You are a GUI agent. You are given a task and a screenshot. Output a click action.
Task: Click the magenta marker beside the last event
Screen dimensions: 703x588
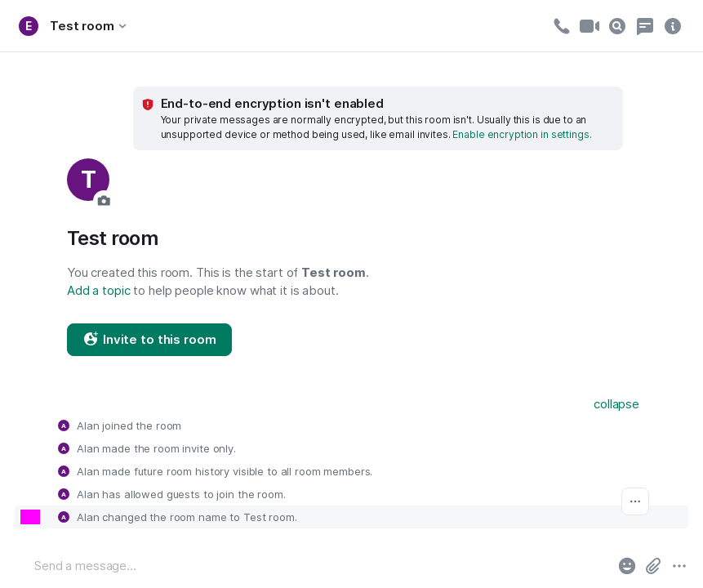30,517
